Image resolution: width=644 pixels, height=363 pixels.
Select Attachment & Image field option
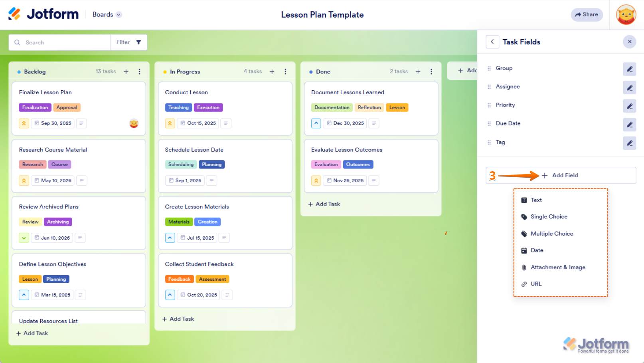tap(557, 268)
